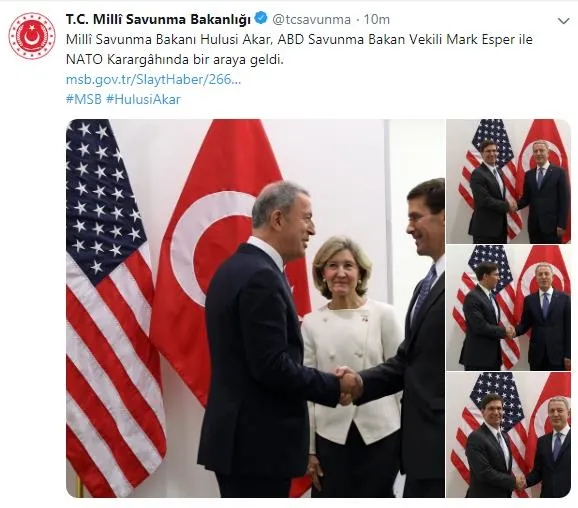Click the #MSB hashtag
Viewport: 578px width, 508px height.
(x=83, y=99)
